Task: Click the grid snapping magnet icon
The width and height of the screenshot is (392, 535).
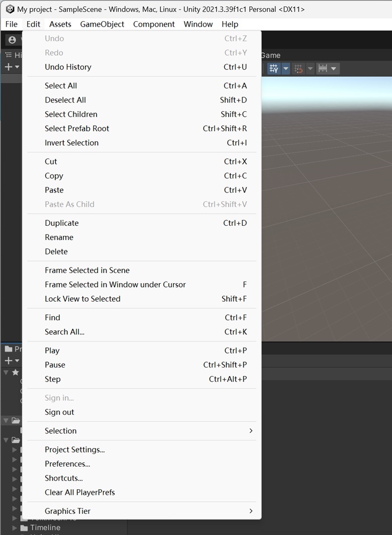Action: [299, 68]
